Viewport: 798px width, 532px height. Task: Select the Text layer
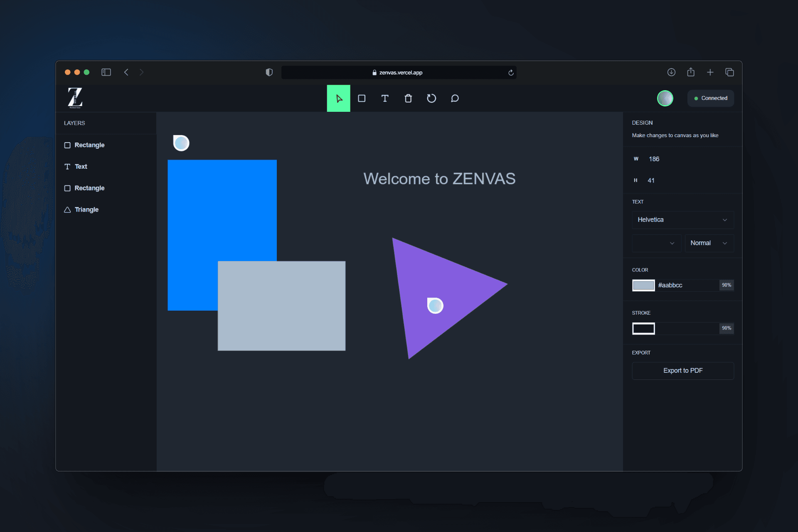coord(106,167)
